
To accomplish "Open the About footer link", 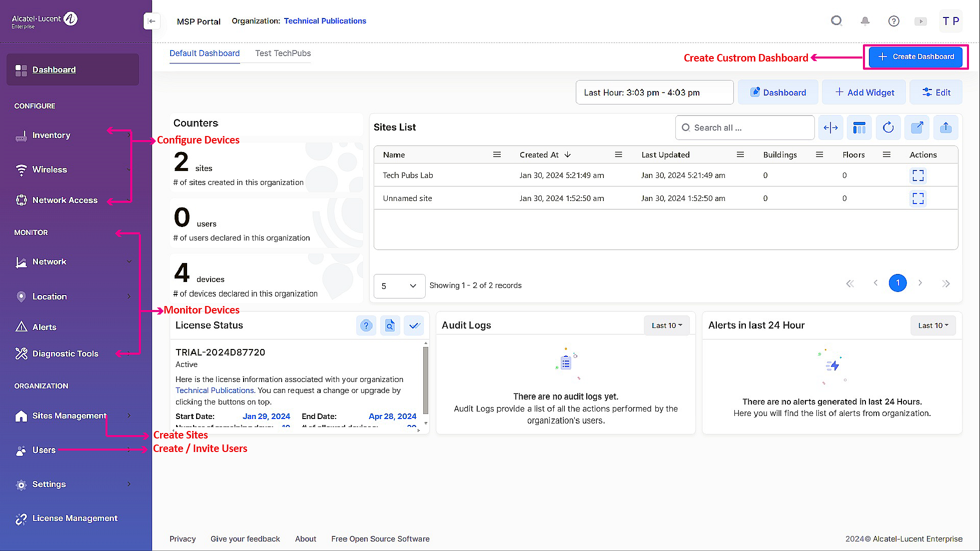I will [306, 539].
